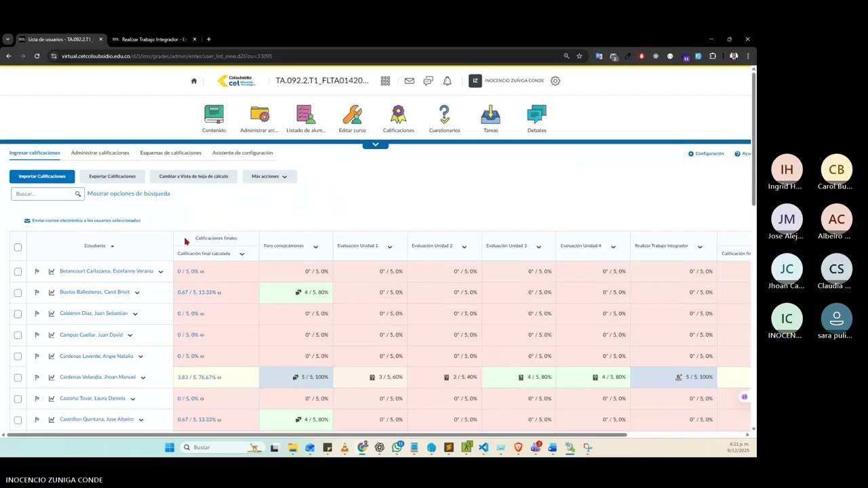Open WhatsApp from the taskbar
Screen dimensions: 868x488
coord(397,447)
